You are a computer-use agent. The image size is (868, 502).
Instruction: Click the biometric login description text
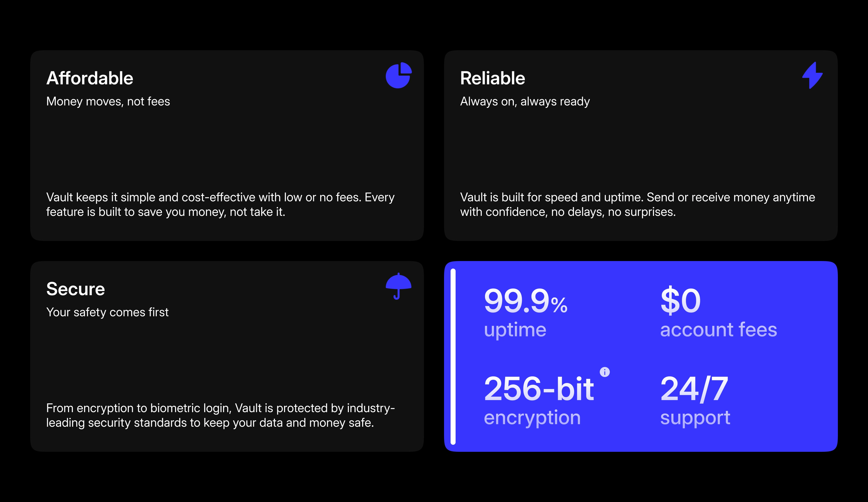pyautogui.click(x=221, y=415)
